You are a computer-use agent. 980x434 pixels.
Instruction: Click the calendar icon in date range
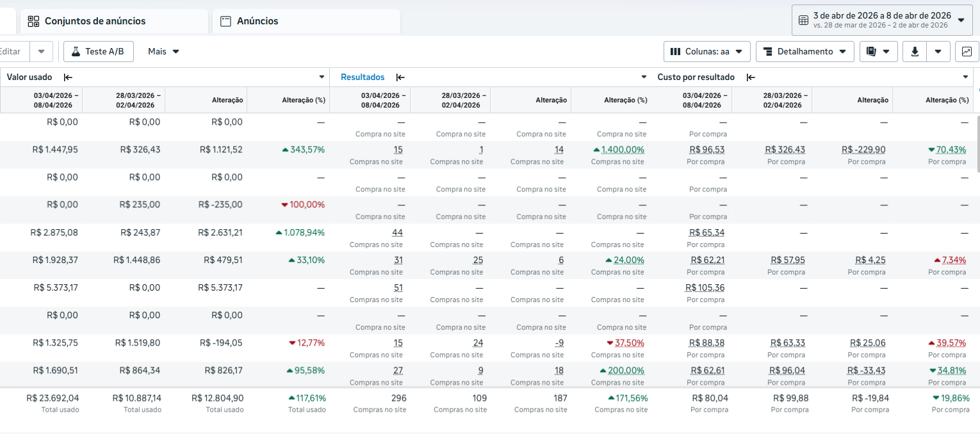803,20
